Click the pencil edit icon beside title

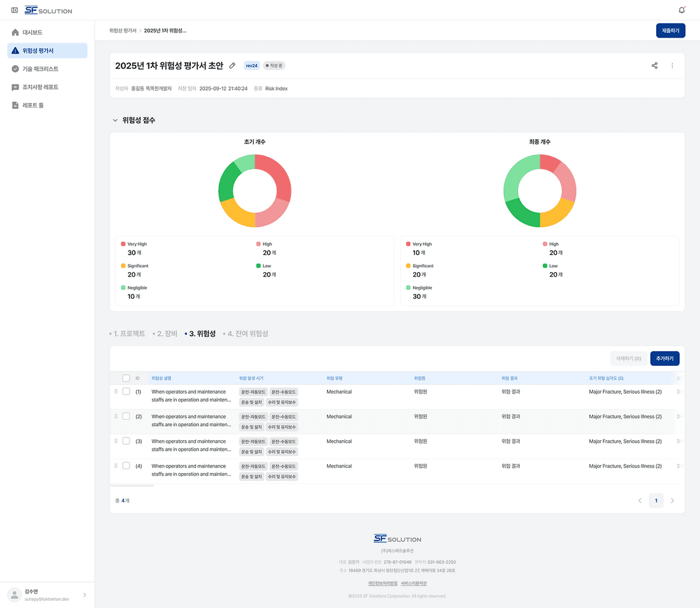click(232, 66)
